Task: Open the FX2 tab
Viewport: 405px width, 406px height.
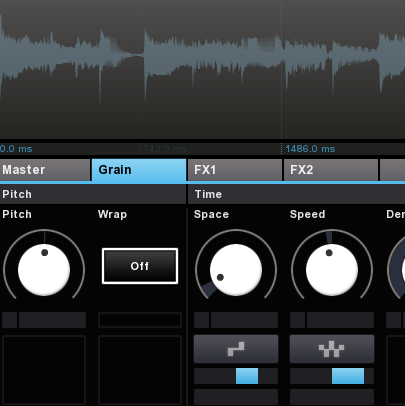Action: pyautogui.click(x=331, y=170)
